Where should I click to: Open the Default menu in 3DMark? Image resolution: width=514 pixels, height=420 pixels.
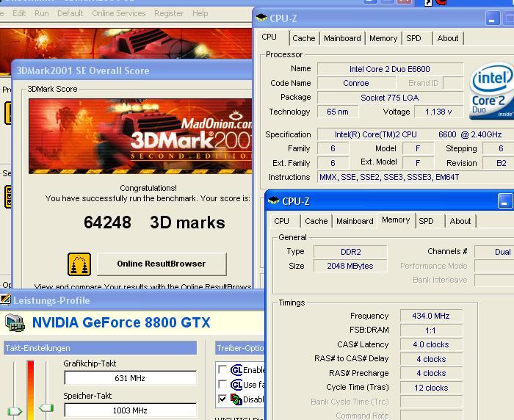(70, 13)
